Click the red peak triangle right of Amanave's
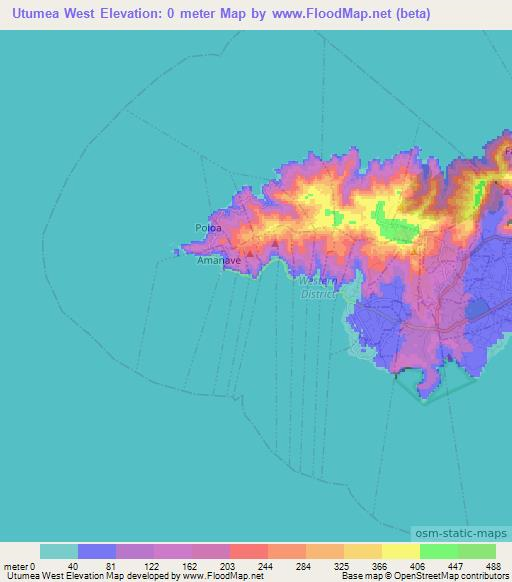512x582 pixels. (x=275, y=243)
